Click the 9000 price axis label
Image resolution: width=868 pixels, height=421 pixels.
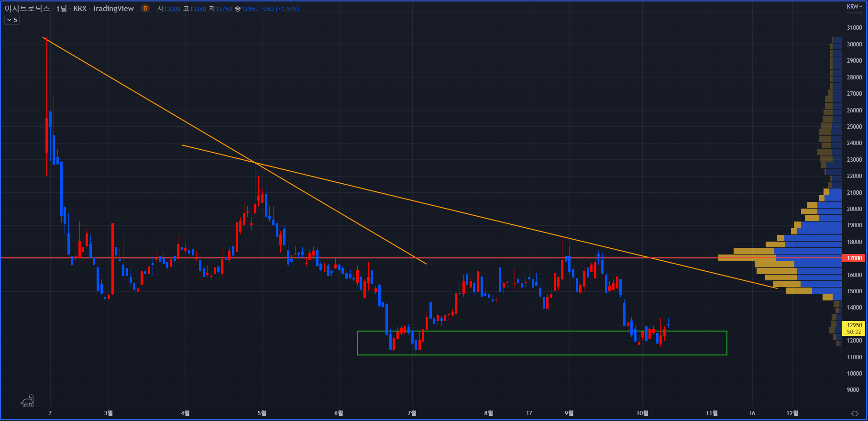coord(853,390)
